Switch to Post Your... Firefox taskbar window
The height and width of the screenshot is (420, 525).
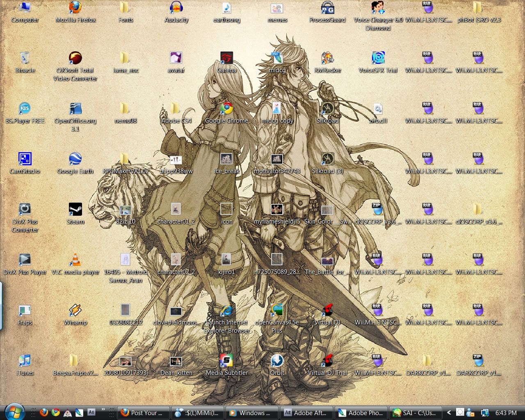tap(144, 413)
